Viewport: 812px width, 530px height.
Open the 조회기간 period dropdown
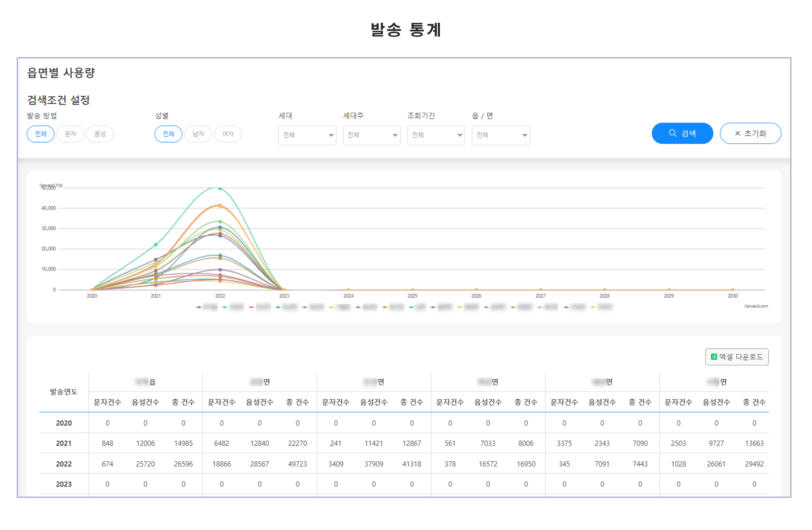tap(436, 135)
